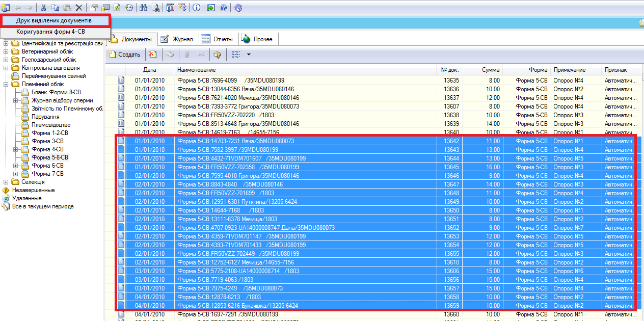Viewport: 644px width, 321px height.
Task: Expand the 'Ветеринарний облік' tree node
Action: coord(6,51)
